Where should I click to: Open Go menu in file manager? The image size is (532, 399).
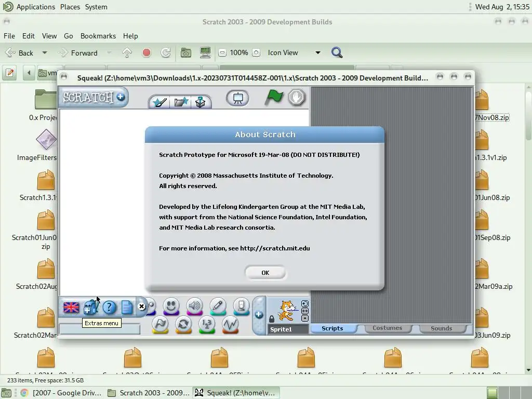pos(68,36)
